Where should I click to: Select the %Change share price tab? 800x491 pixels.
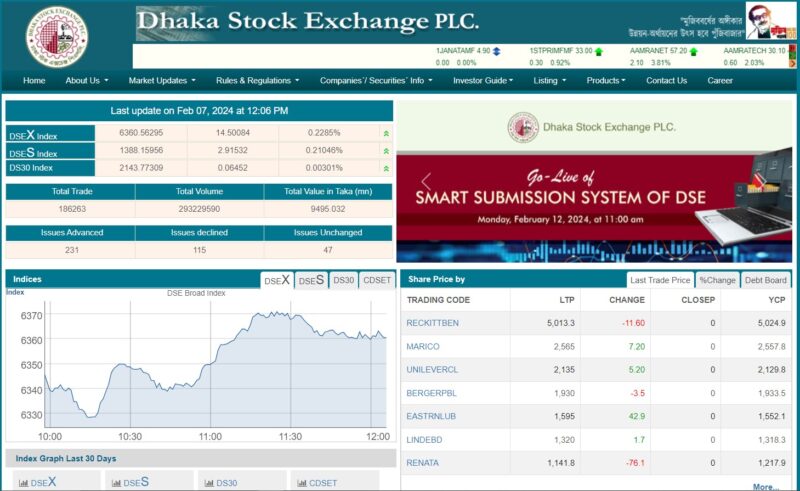[x=717, y=281]
